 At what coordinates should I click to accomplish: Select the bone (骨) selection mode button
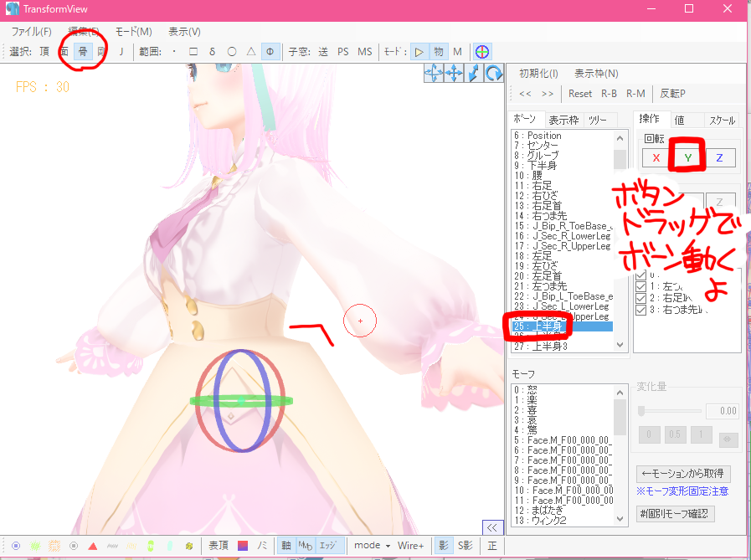(83, 52)
